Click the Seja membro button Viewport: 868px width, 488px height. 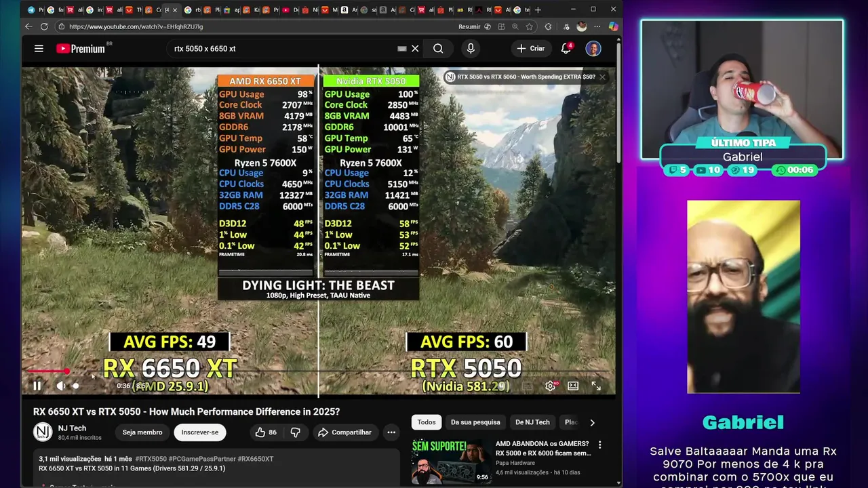point(142,432)
